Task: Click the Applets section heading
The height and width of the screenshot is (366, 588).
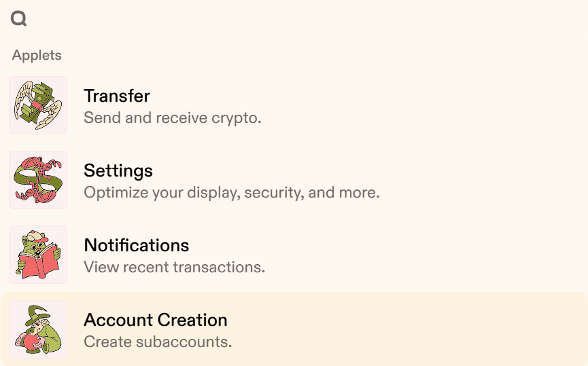Action: point(37,56)
